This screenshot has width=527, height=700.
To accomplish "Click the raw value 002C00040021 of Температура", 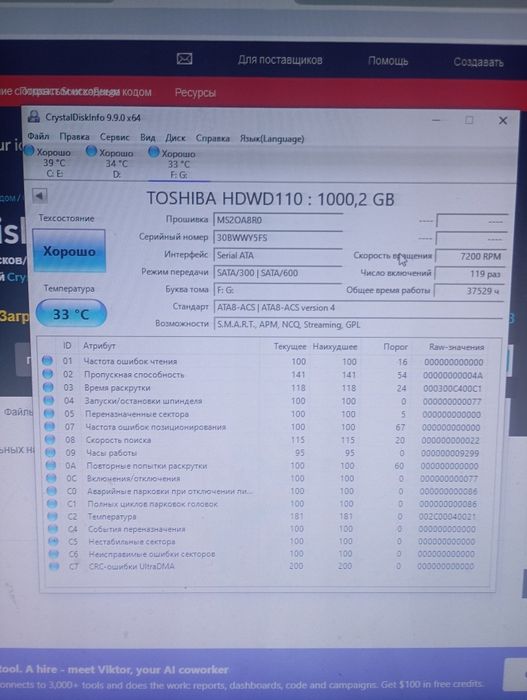I will 447,517.
